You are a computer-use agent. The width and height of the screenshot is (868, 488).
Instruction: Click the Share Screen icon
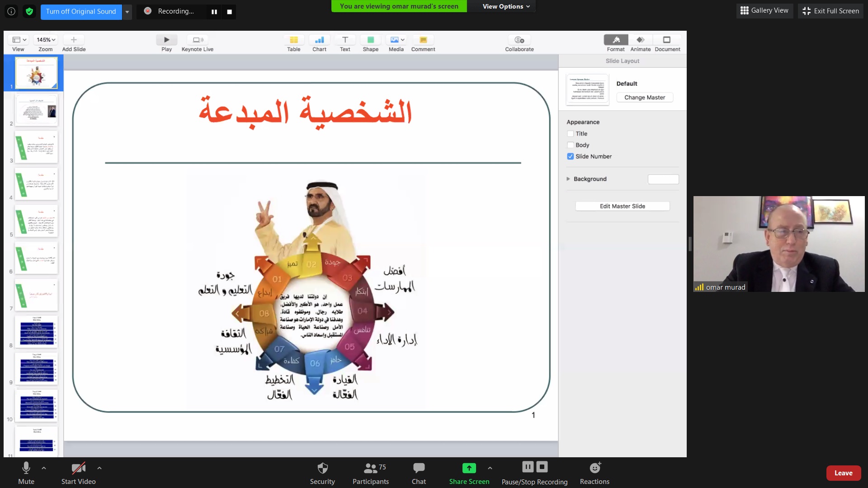click(469, 468)
